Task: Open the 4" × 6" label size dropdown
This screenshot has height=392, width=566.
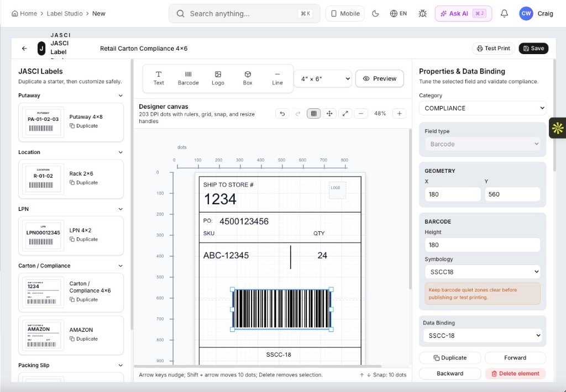Action: (323, 78)
